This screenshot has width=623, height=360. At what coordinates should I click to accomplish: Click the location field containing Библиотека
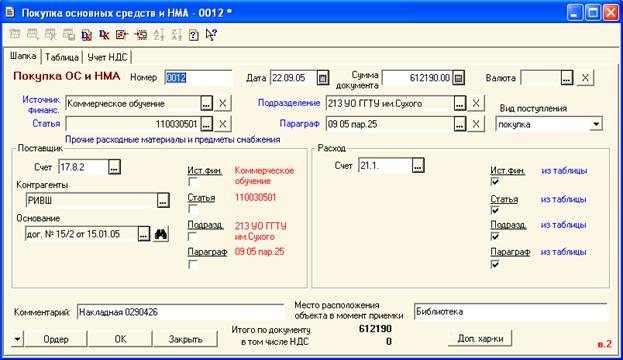point(511,312)
